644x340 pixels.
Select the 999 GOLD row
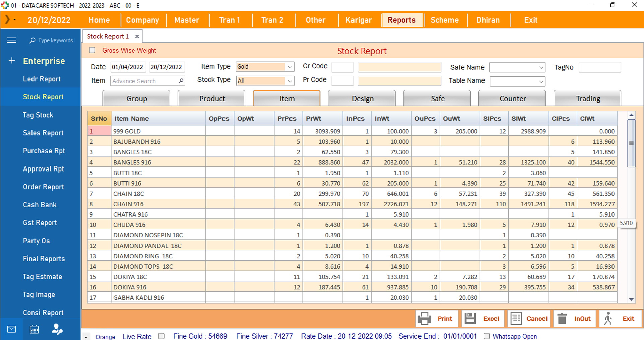(x=352, y=131)
